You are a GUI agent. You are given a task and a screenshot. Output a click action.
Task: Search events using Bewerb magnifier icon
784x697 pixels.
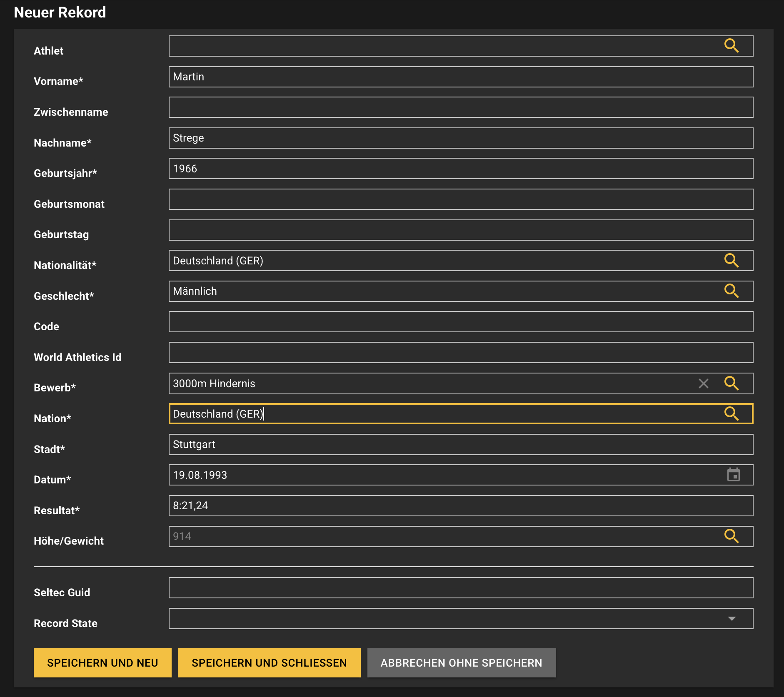tap(732, 383)
